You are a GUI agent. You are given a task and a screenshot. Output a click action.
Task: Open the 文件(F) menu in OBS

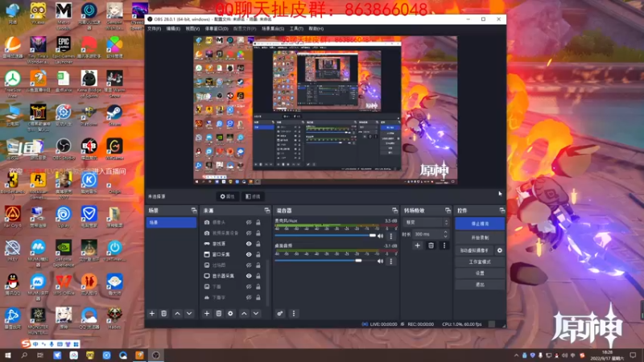click(x=154, y=29)
